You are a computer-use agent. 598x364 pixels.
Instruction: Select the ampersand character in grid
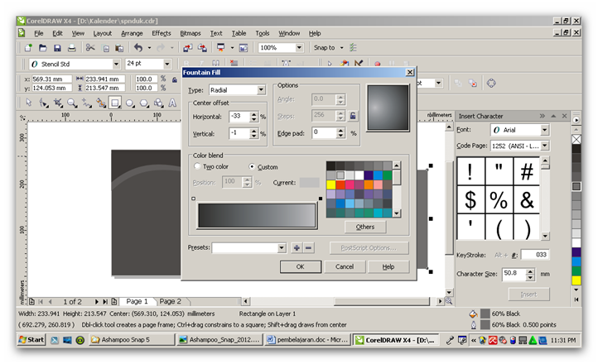[527, 199]
